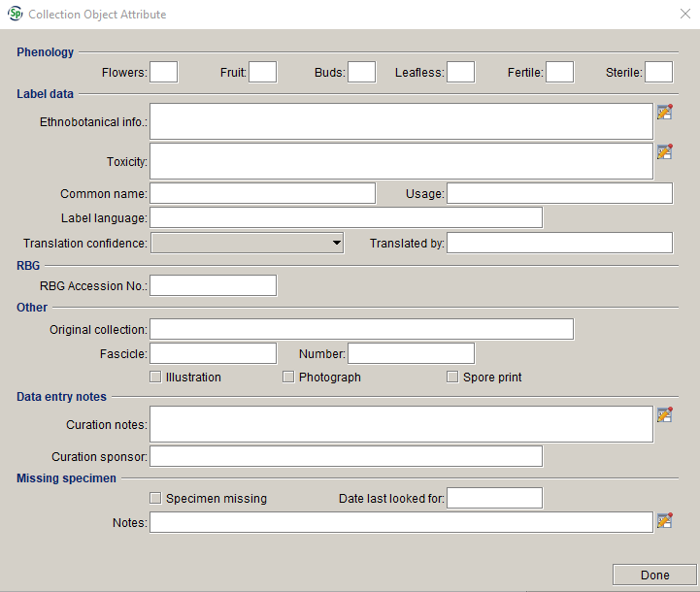Open text editor icon beside Curation notes
Image resolution: width=700 pixels, height=592 pixels.
tap(665, 414)
